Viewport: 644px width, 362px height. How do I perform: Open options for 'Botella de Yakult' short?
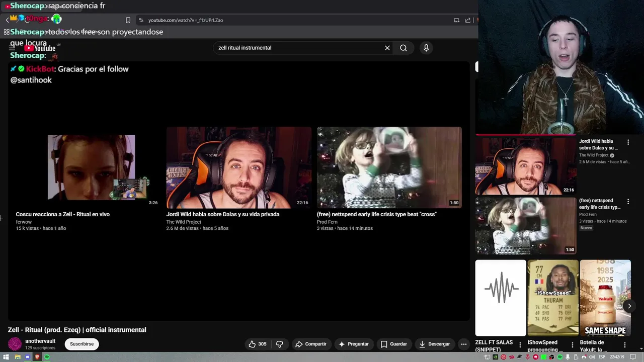click(x=624, y=345)
